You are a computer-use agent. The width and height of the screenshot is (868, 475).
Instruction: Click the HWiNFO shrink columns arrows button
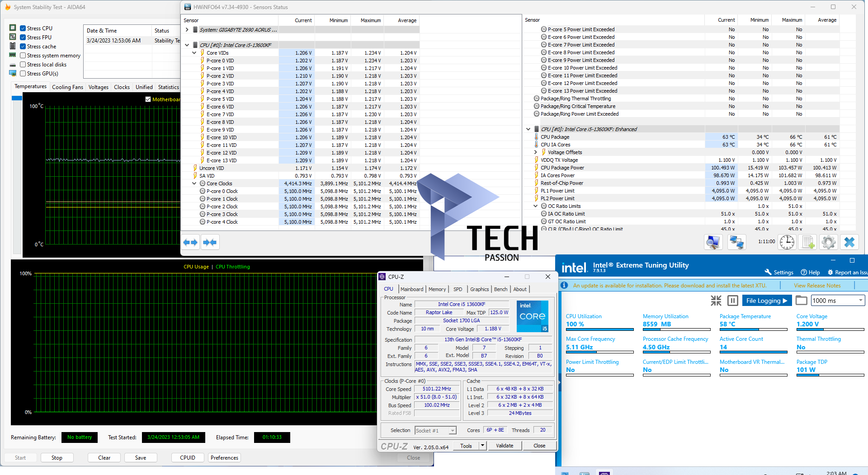(x=210, y=243)
